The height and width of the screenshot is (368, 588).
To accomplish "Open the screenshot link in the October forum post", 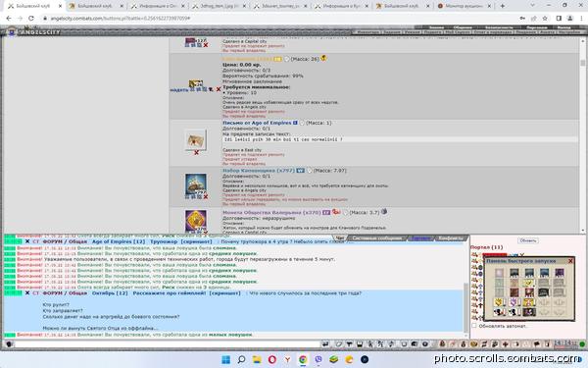I will coord(224,292).
